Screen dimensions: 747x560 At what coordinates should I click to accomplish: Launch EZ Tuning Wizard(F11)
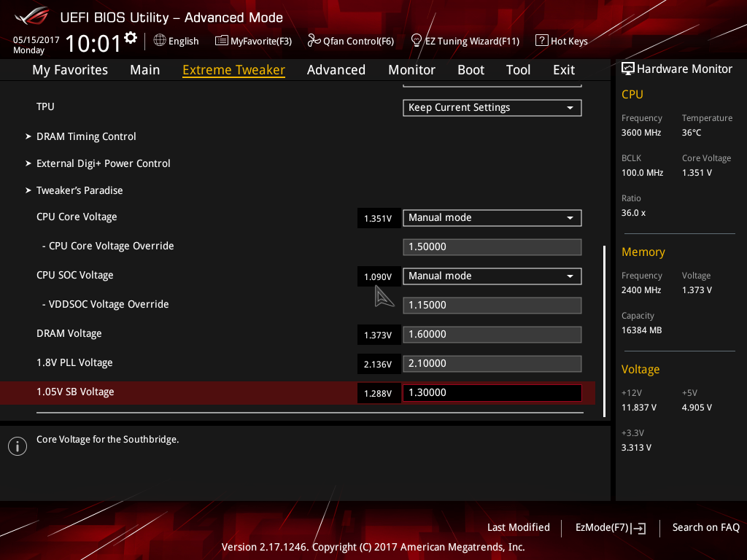(465, 41)
